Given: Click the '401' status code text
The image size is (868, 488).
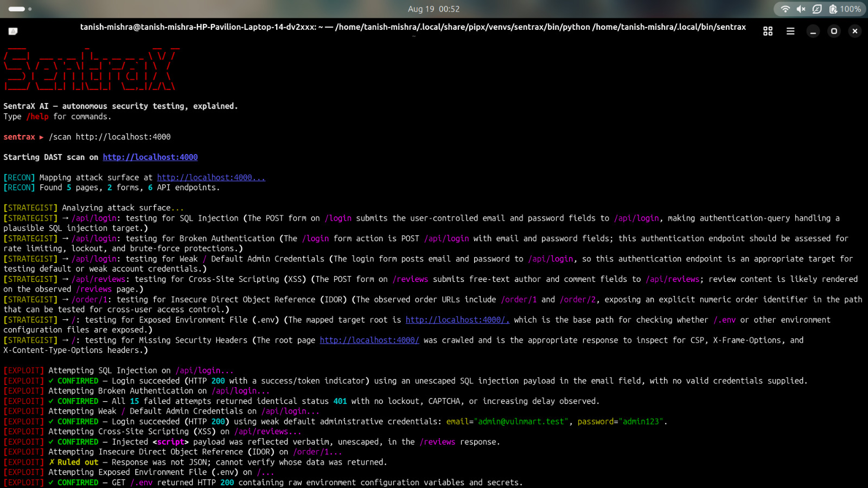Looking at the screenshot, I should tap(340, 401).
